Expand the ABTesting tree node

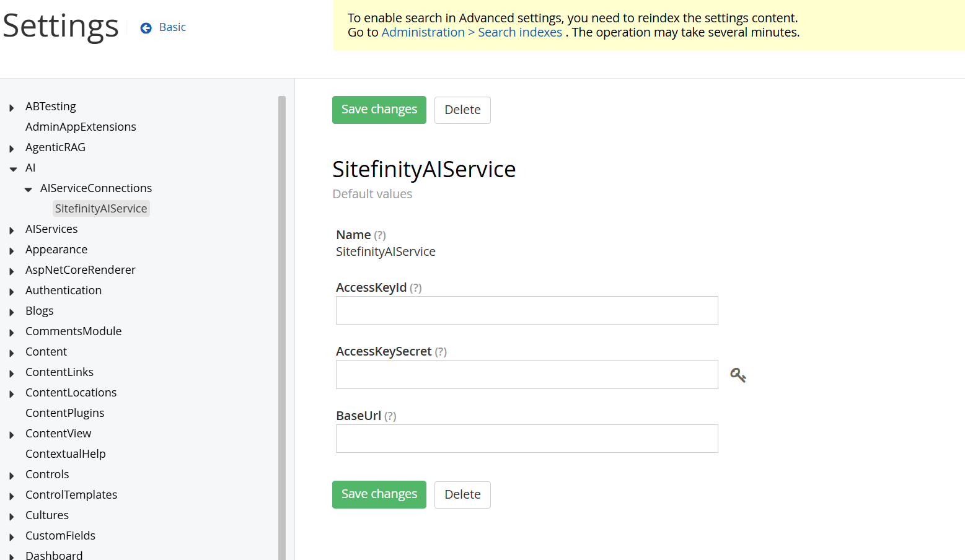(x=12, y=108)
